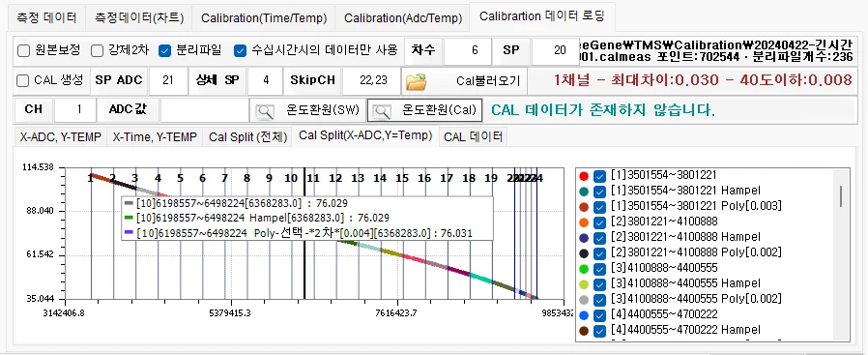This screenshot has width=868, height=355.
Task: Open the Cal Split (전체) tab
Action: [x=248, y=137]
